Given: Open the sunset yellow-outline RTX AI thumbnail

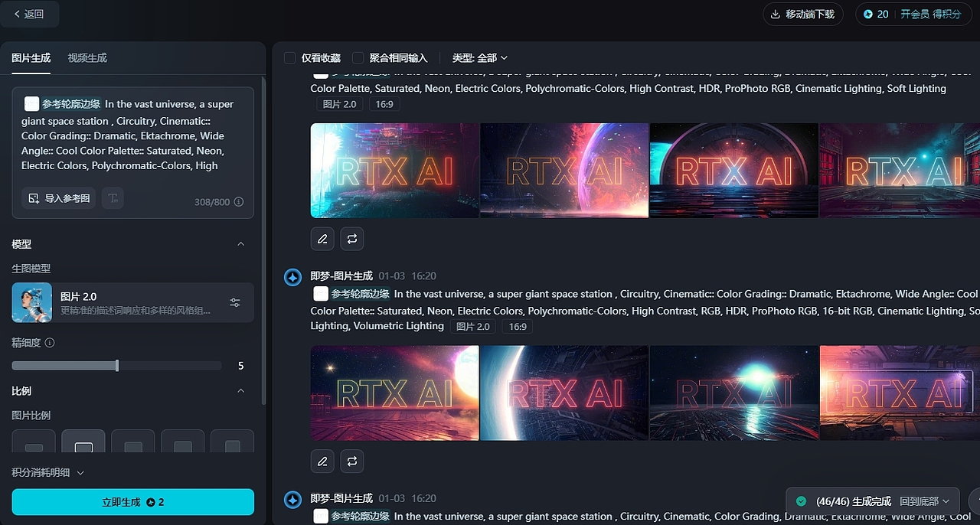Looking at the screenshot, I should point(394,393).
